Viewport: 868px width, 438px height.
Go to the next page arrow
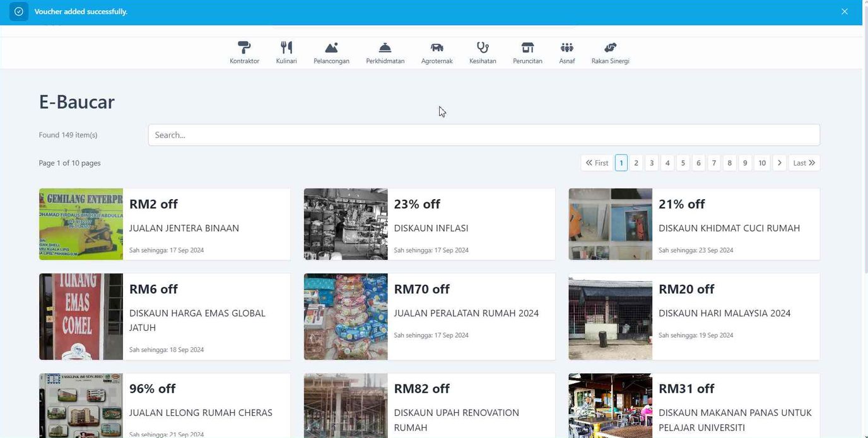779,163
